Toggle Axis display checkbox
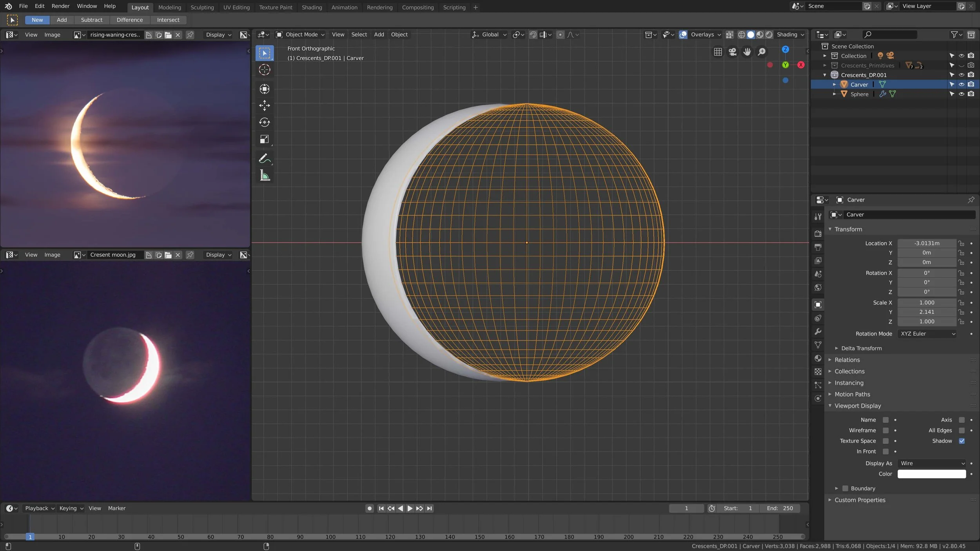The width and height of the screenshot is (980, 551). [x=962, y=420]
